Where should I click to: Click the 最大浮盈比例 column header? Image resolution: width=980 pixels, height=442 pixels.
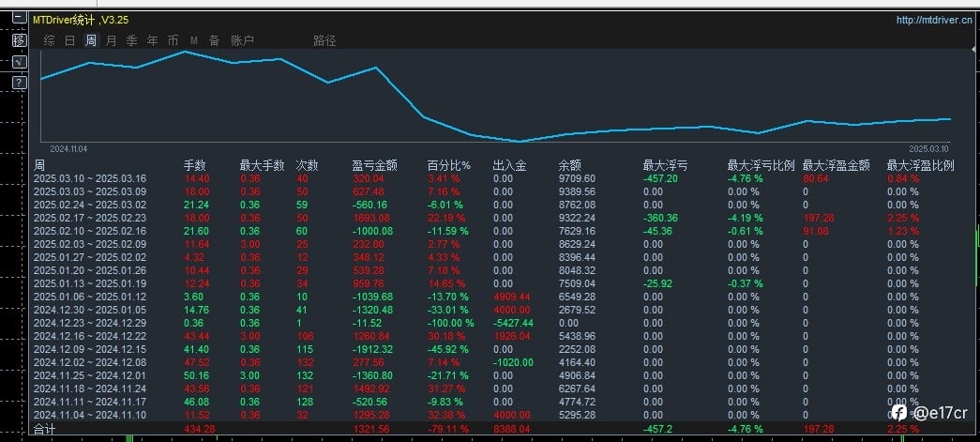coord(920,166)
